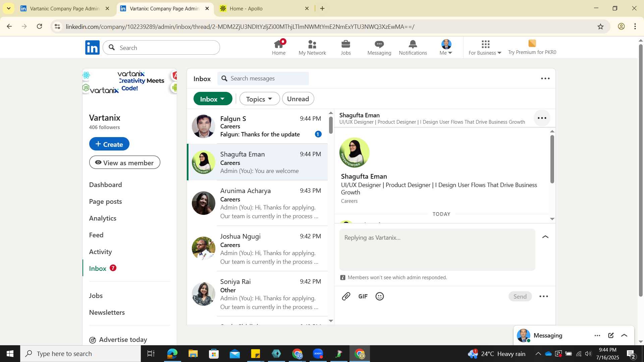
Task: Open Page posts in the sidebar
Action: point(105,201)
